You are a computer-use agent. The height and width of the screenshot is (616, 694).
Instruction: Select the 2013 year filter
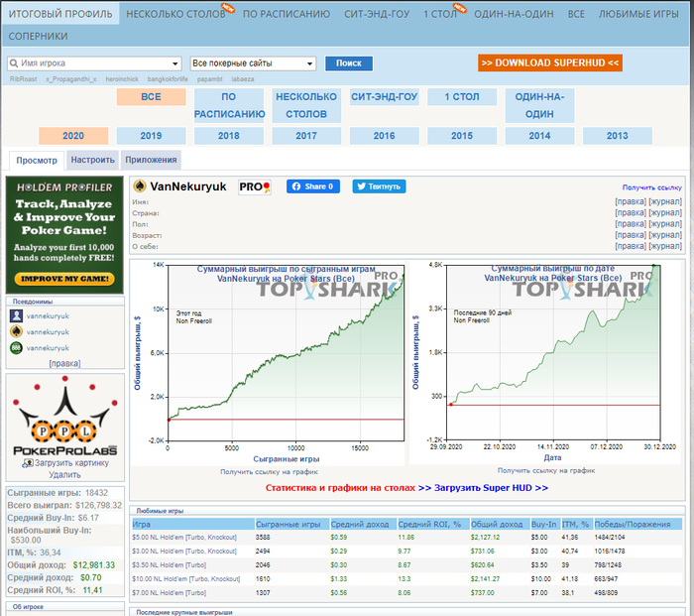[x=618, y=136]
